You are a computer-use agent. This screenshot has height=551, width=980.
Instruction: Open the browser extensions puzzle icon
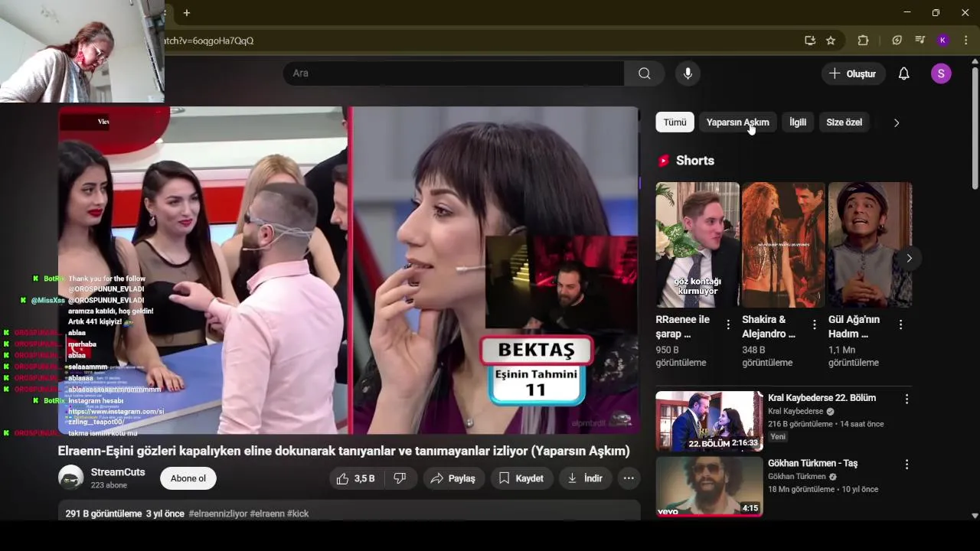[863, 41]
